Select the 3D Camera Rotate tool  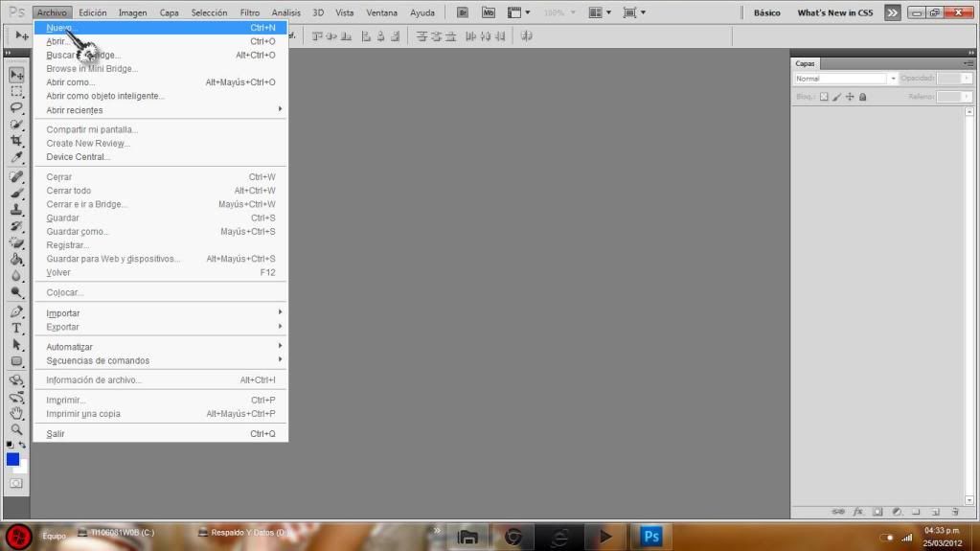click(16, 397)
